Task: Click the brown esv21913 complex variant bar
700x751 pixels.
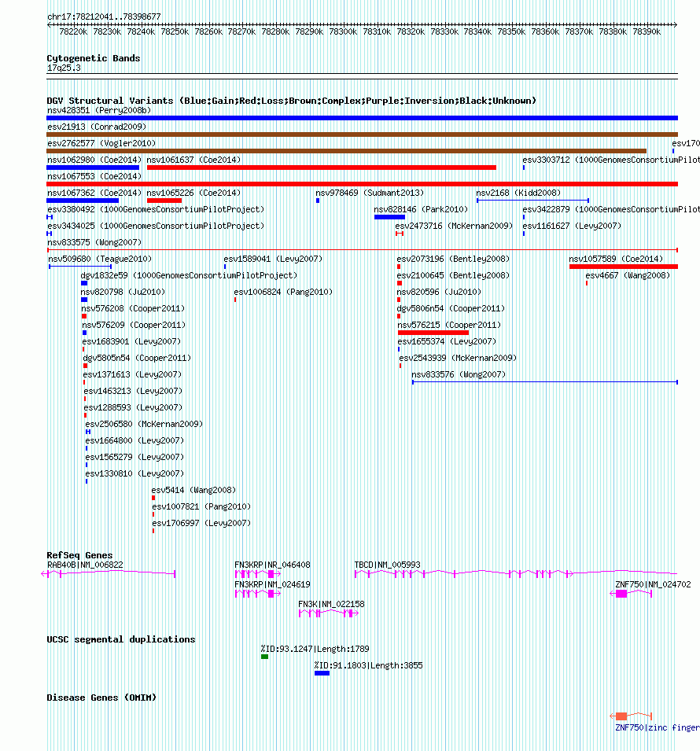Action: click(363, 134)
